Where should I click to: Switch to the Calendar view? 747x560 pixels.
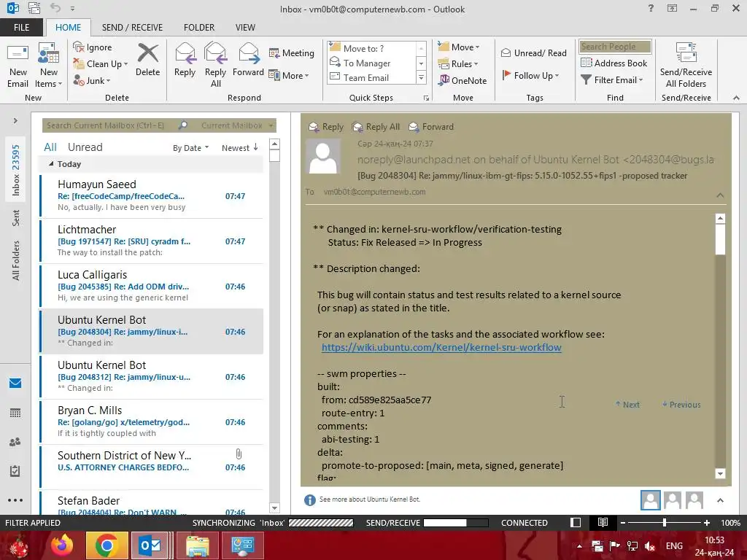click(15, 413)
